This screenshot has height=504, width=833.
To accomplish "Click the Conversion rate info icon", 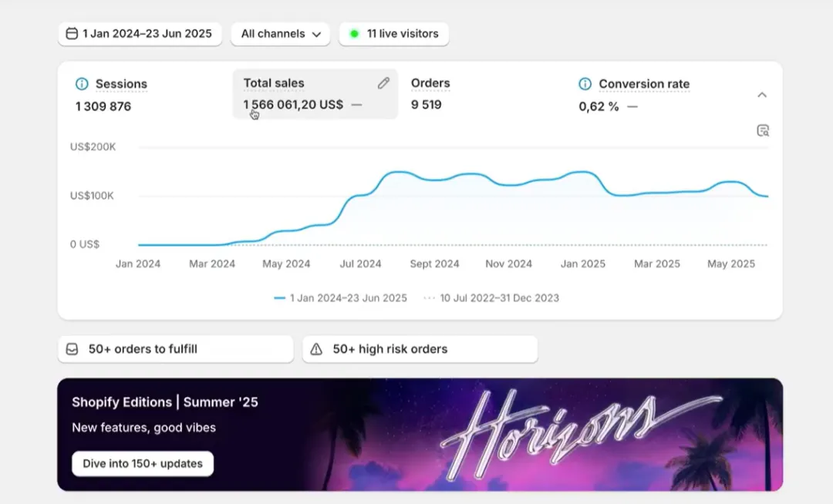I will (585, 84).
